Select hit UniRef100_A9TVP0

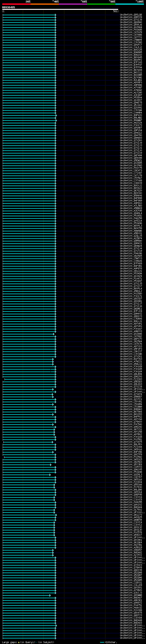click(131, 326)
